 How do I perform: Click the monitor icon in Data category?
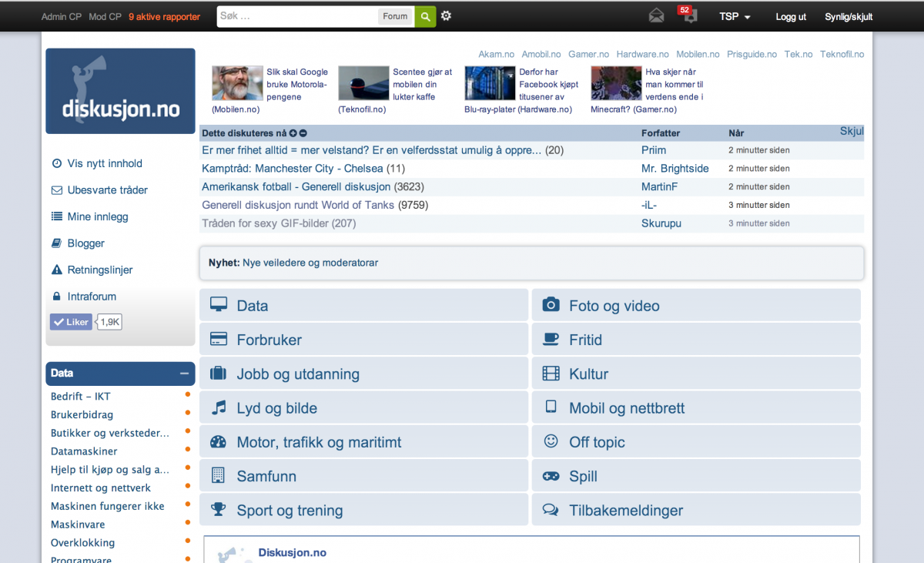tap(219, 305)
